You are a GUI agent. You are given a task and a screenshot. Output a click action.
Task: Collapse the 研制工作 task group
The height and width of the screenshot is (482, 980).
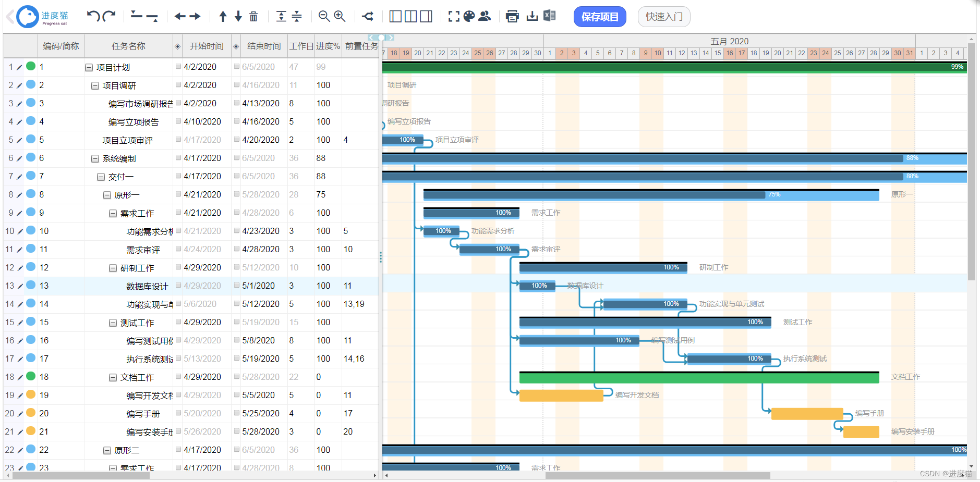(x=113, y=268)
